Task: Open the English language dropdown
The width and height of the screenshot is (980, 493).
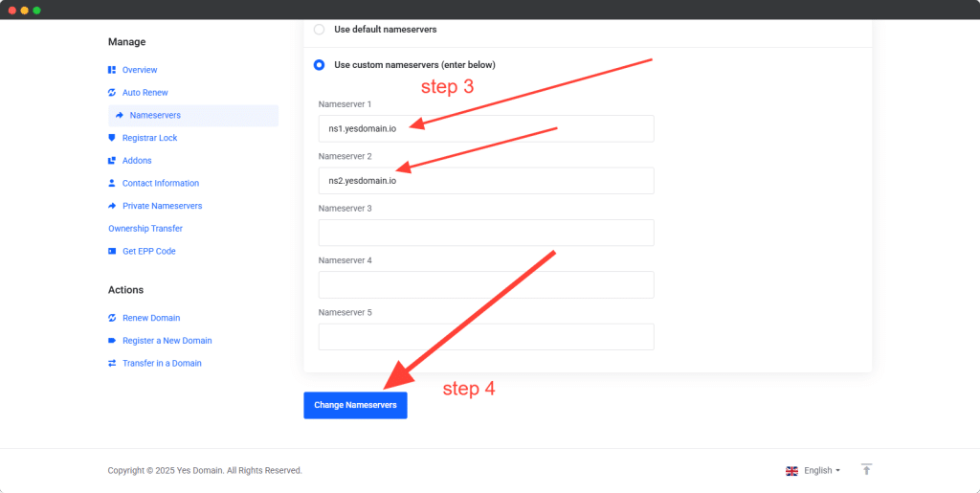Action: point(813,471)
